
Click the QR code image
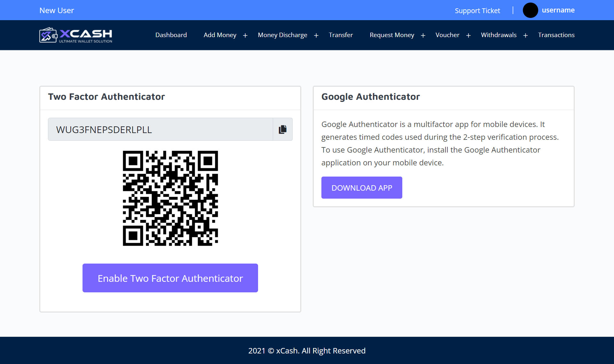point(170,198)
